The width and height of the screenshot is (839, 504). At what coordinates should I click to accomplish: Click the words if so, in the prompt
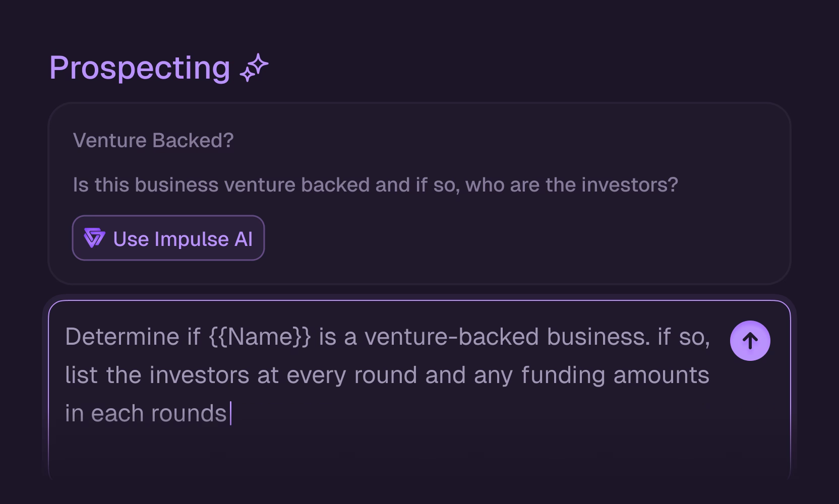(683, 337)
